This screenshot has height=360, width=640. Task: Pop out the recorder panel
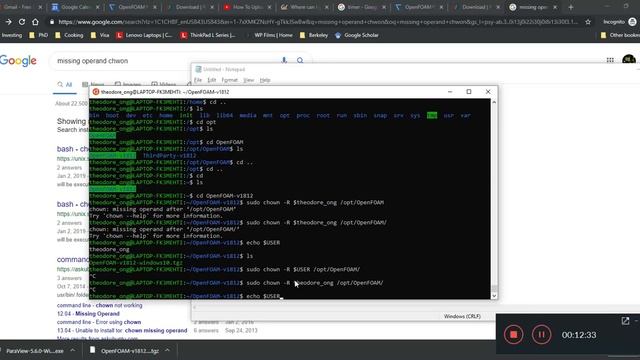pyautogui.click(x=625, y=321)
